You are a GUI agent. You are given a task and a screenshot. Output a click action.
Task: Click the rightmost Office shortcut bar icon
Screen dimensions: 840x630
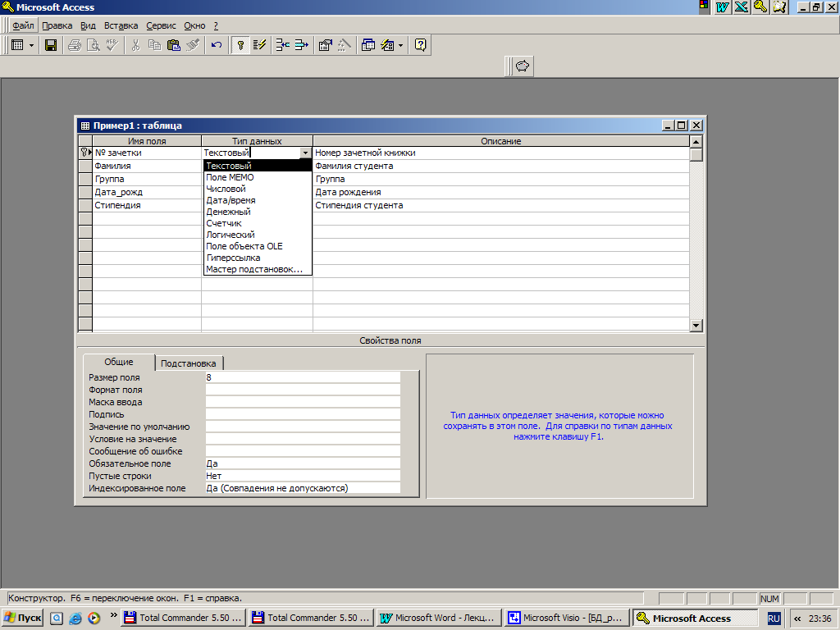point(779,7)
